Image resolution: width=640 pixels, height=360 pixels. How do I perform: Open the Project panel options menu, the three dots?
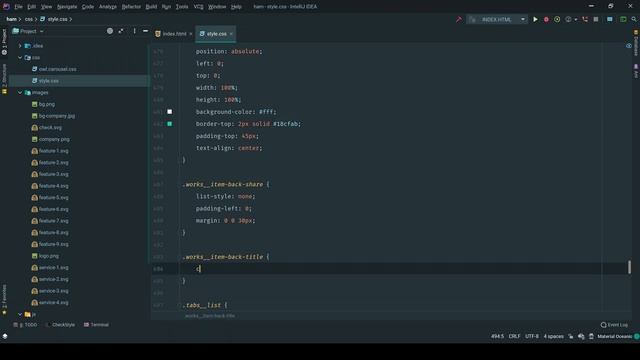134,31
